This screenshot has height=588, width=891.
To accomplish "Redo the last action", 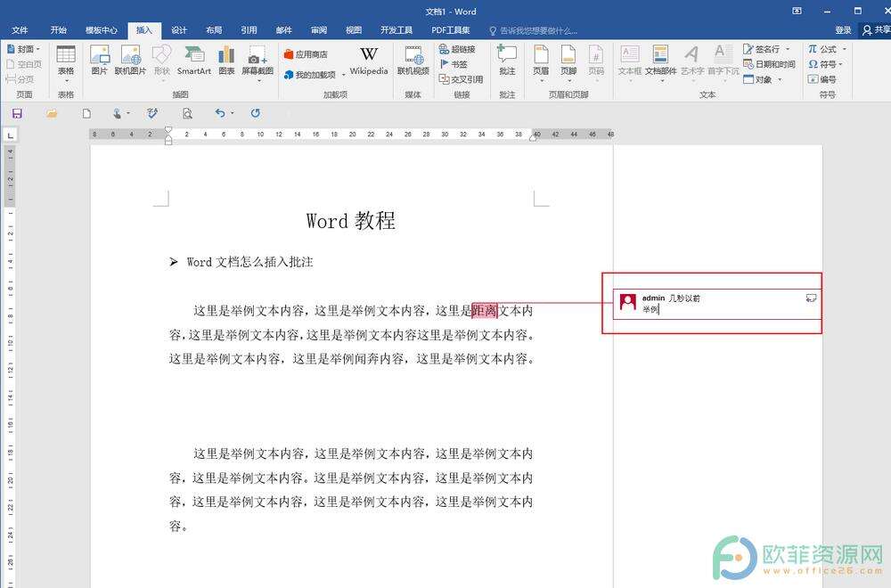I will (256, 113).
